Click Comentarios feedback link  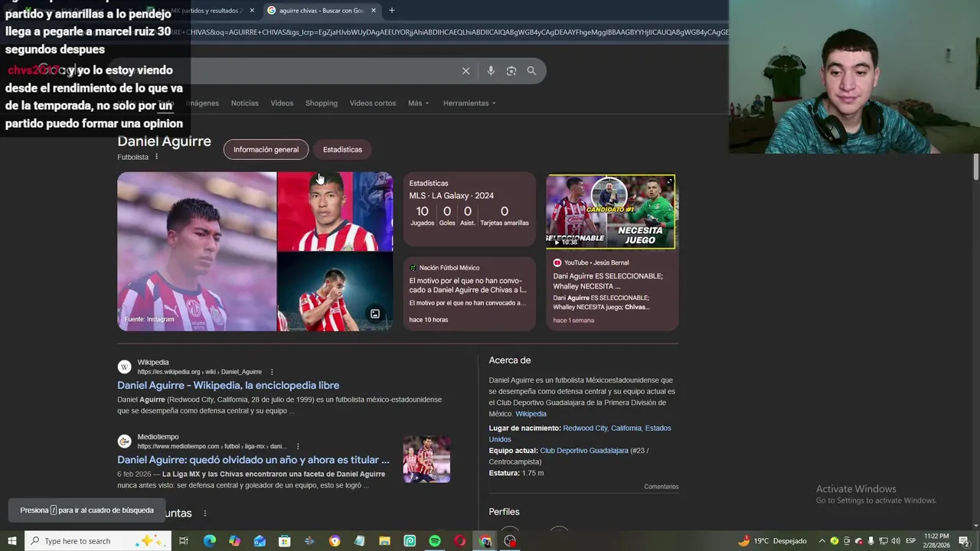(661, 487)
